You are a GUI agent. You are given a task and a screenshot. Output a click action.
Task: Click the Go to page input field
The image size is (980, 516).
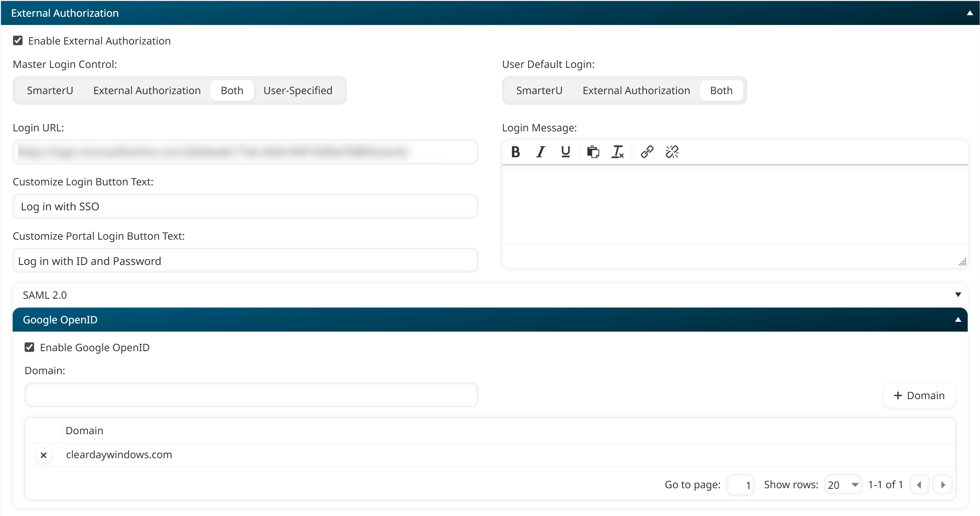(740, 484)
